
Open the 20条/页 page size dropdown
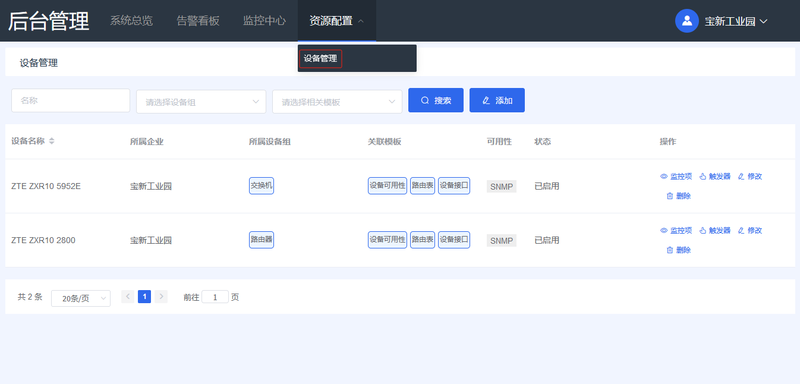81,298
